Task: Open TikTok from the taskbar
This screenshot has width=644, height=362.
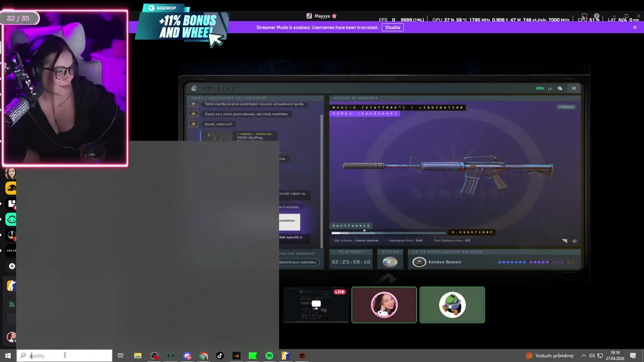Action: (x=220, y=355)
